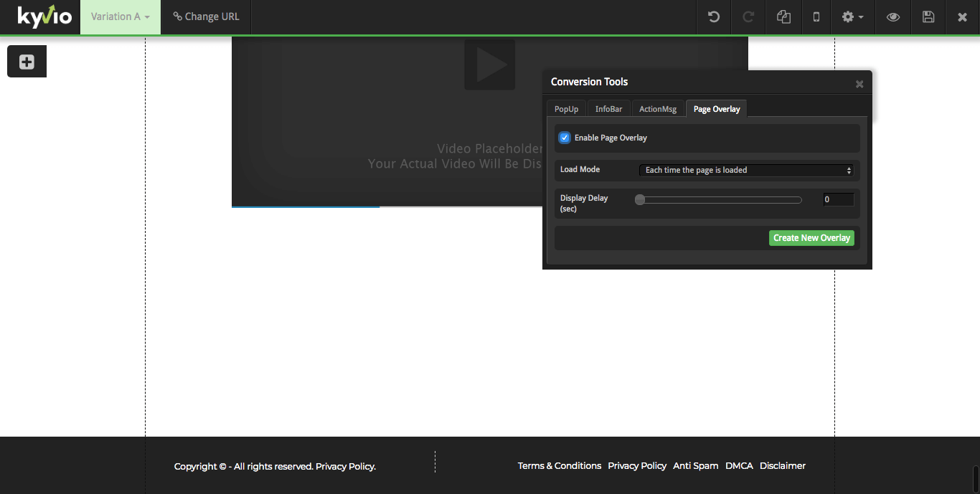980x494 pixels.
Task: Click the video progress bar
Action: pos(387,206)
